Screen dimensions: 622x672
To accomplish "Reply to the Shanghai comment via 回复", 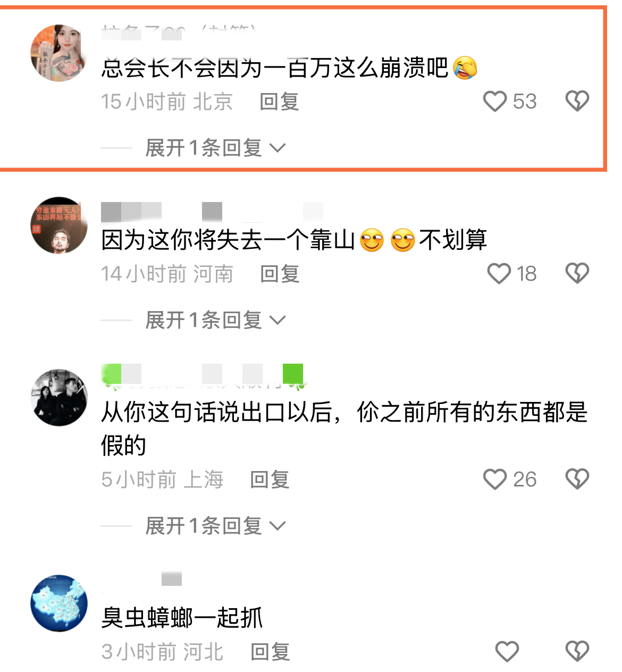I will 270,480.
